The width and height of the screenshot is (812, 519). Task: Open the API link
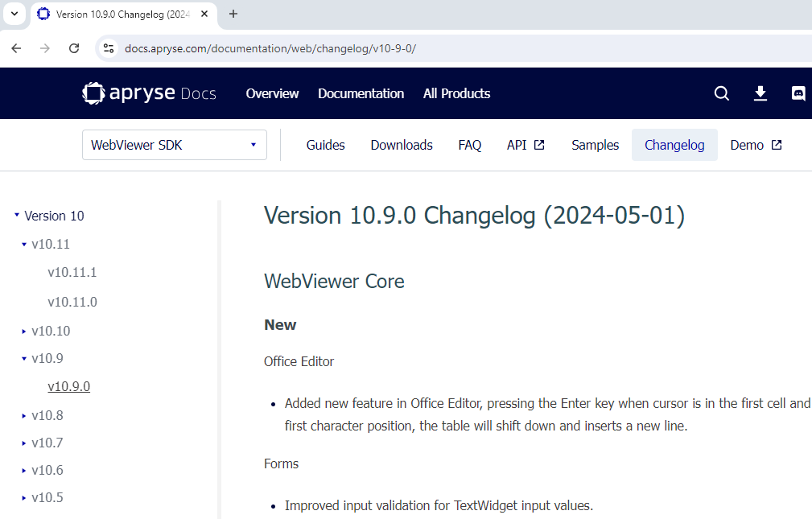(526, 145)
